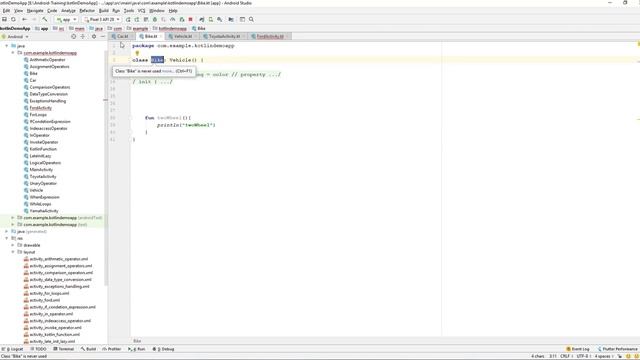Hide the Project panel with minus icon
The image size is (640, 360).
coord(103,36)
